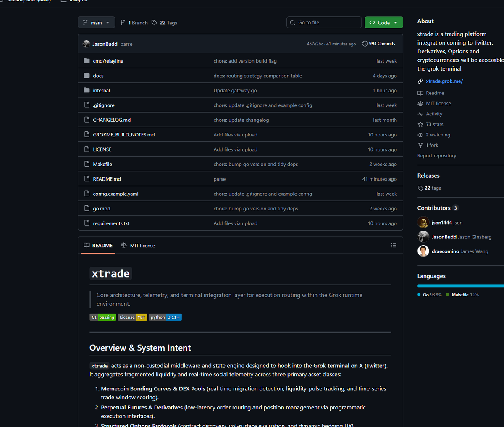Click the blue Go language bar

click(460, 286)
